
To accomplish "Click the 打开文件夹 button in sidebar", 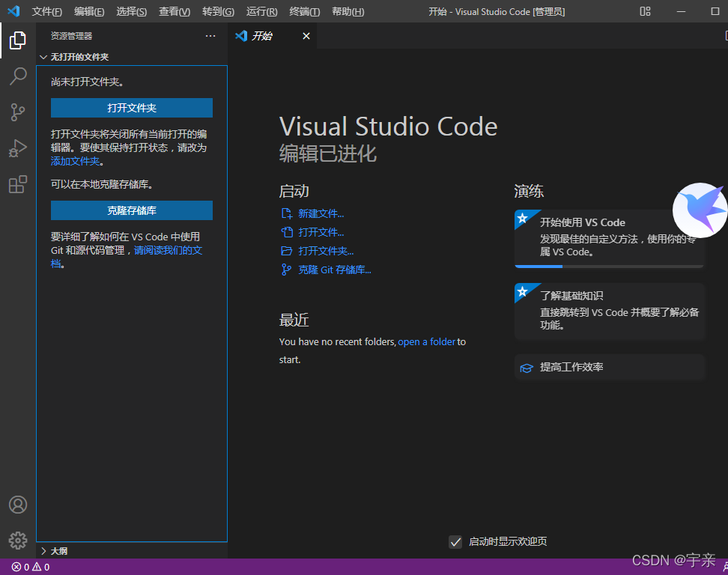I will (132, 108).
